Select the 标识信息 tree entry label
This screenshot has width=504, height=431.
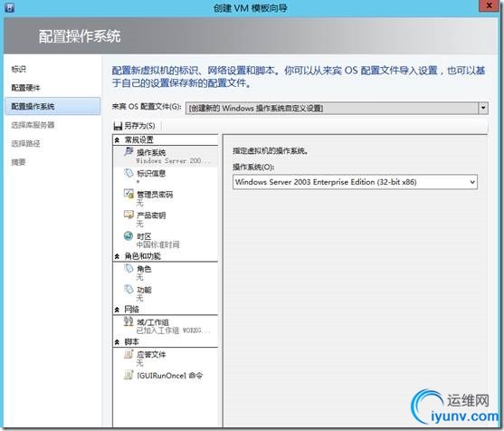(151, 174)
